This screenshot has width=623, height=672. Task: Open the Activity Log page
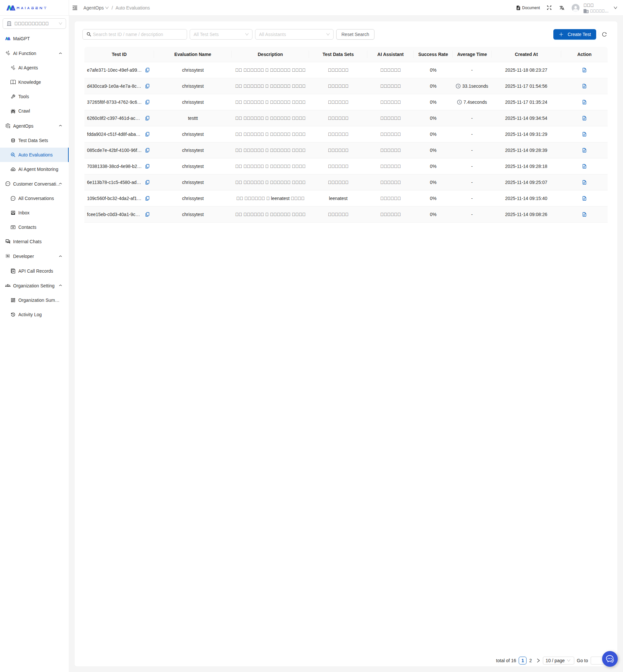click(30, 315)
